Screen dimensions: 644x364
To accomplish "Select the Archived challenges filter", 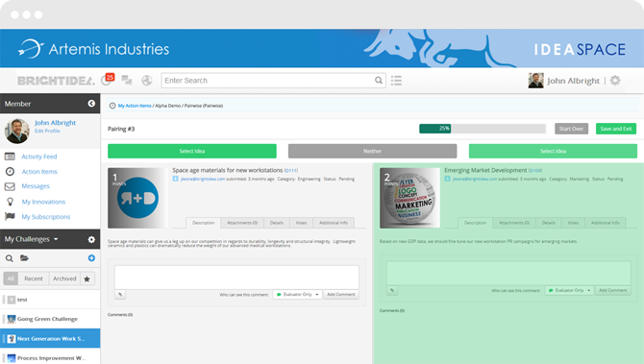I will [64, 279].
